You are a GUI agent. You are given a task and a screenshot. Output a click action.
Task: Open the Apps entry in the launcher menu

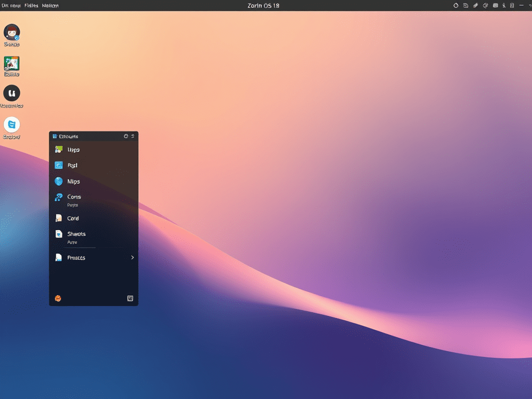73,150
